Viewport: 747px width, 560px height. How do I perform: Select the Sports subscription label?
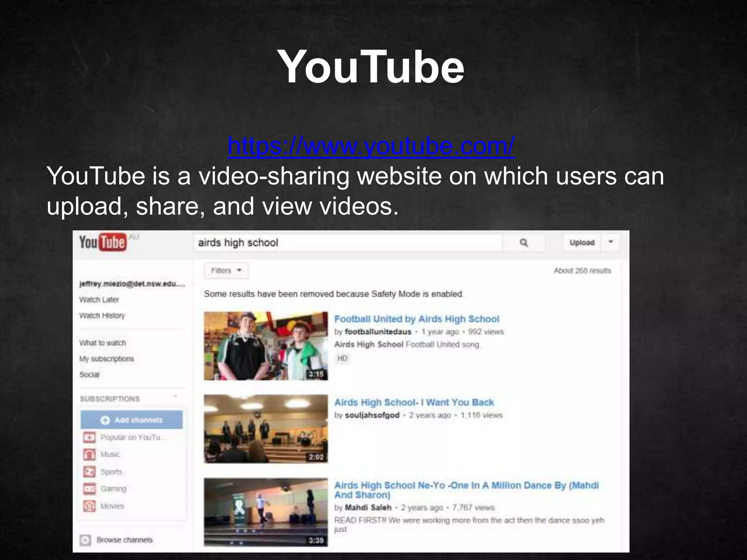111,472
